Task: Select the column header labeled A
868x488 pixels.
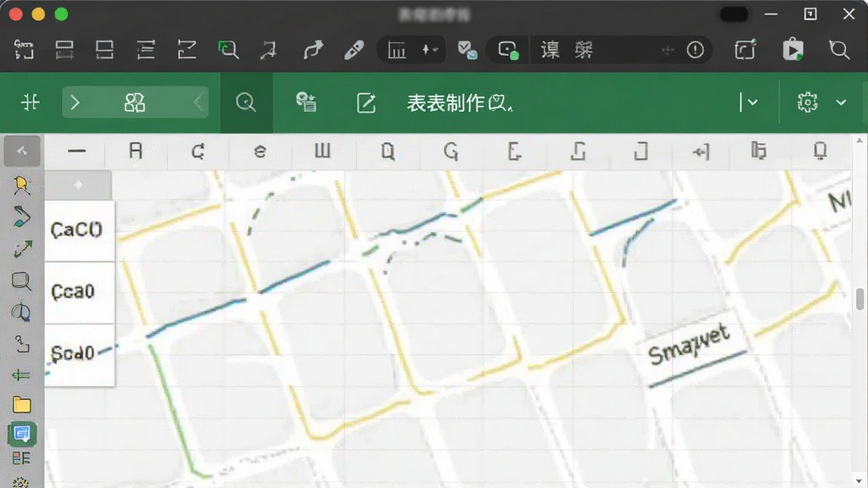Action: point(136,151)
